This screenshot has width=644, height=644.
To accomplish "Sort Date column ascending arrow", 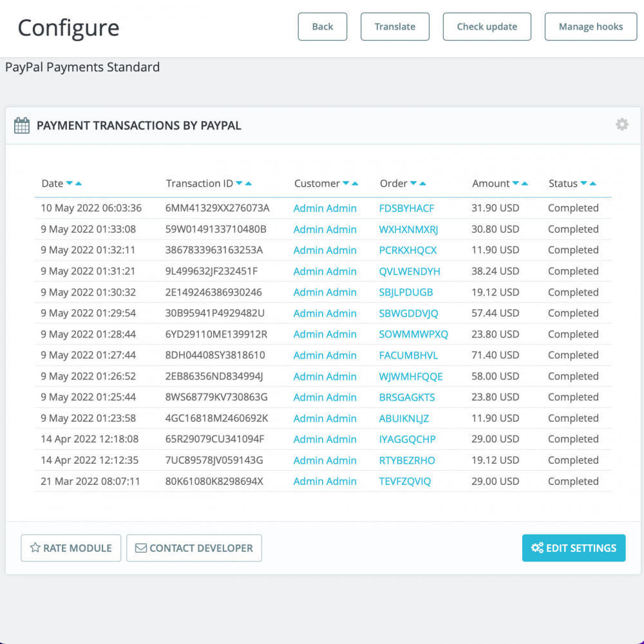I will click(x=79, y=184).
